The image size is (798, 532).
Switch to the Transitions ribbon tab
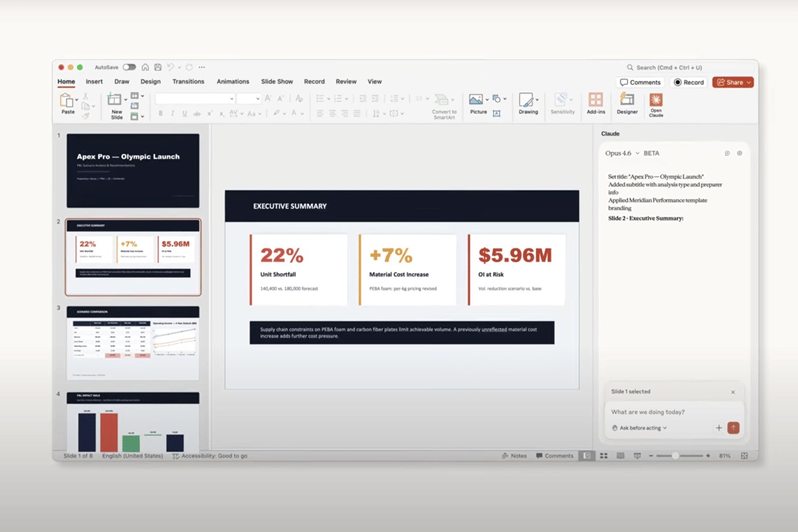click(188, 81)
